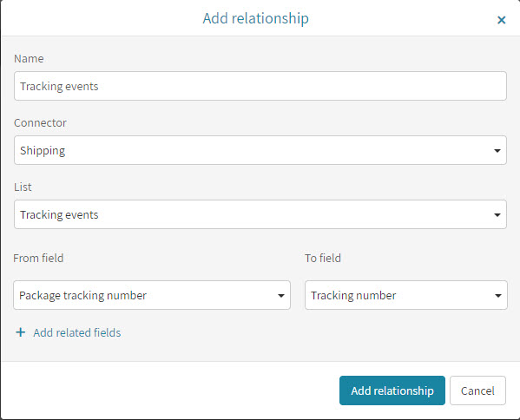Focus the Name input containing Tracking events
Screen dimensions: 520x420
(260, 86)
